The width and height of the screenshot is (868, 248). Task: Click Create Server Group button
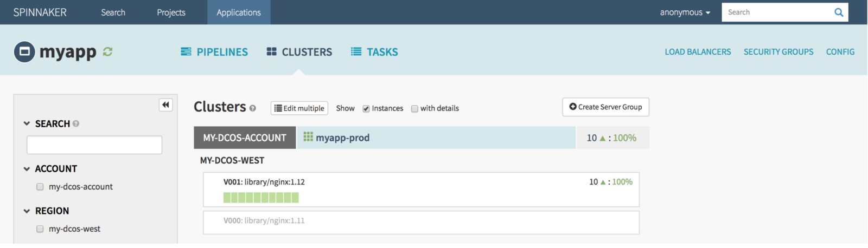(x=605, y=107)
